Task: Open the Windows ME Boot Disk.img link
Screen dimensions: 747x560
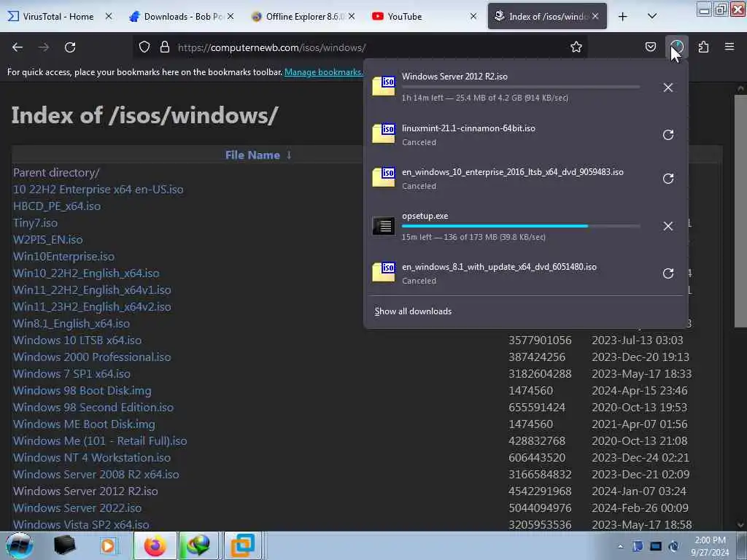Action: [x=84, y=424]
